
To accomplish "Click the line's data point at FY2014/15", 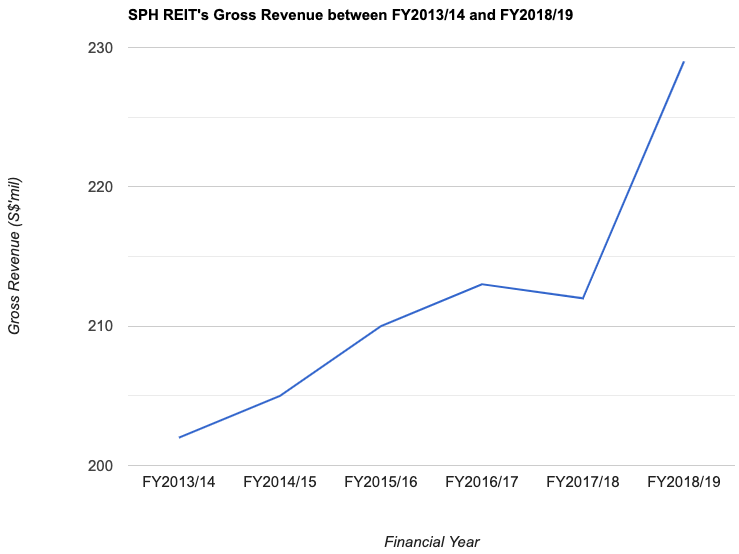I will click(x=280, y=396).
